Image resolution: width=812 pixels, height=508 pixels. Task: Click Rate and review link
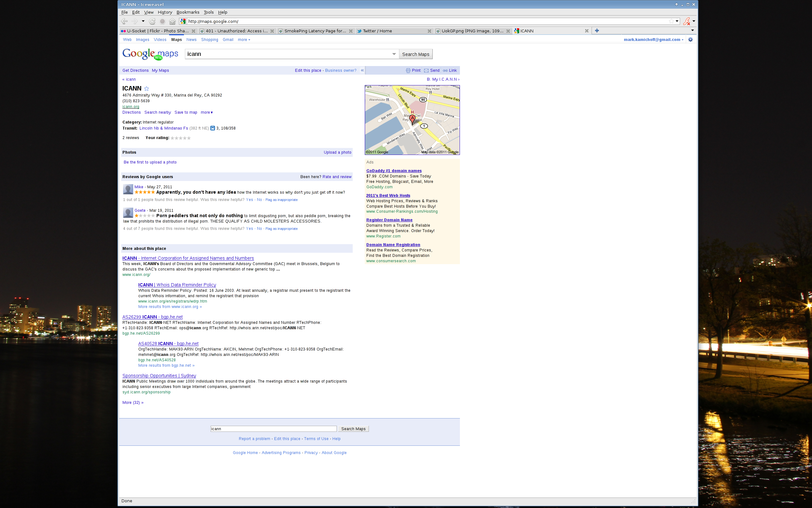click(337, 177)
